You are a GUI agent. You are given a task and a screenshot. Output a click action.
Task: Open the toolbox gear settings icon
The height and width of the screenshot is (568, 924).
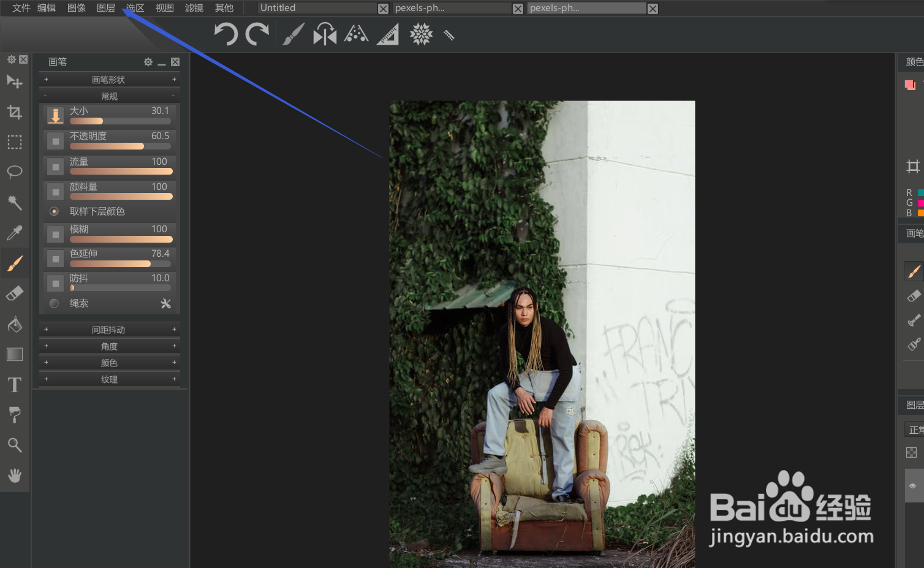click(x=11, y=59)
